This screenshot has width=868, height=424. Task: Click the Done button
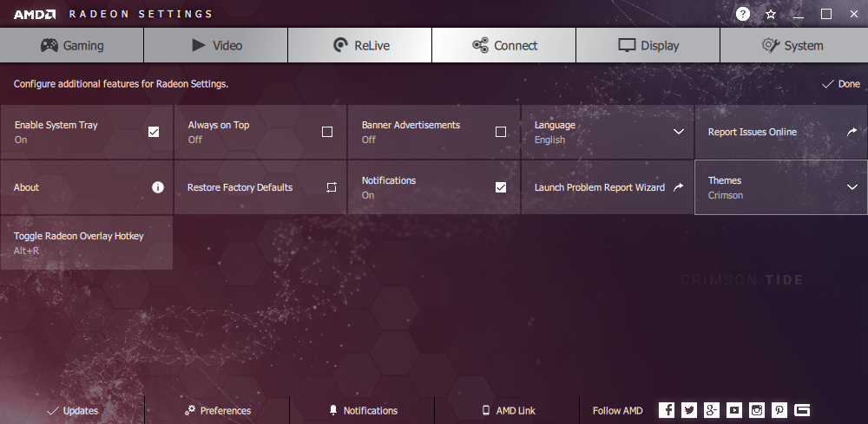point(841,84)
